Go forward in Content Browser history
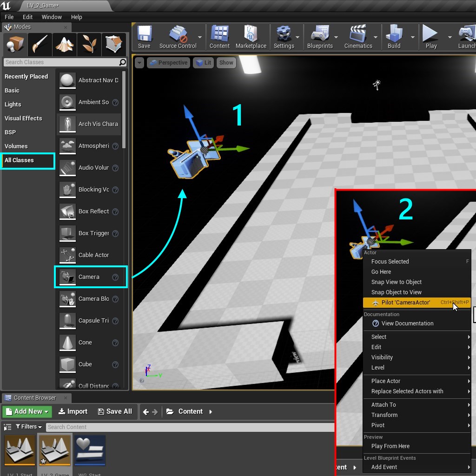Image resolution: width=476 pixels, height=476 pixels. (x=155, y=412)
